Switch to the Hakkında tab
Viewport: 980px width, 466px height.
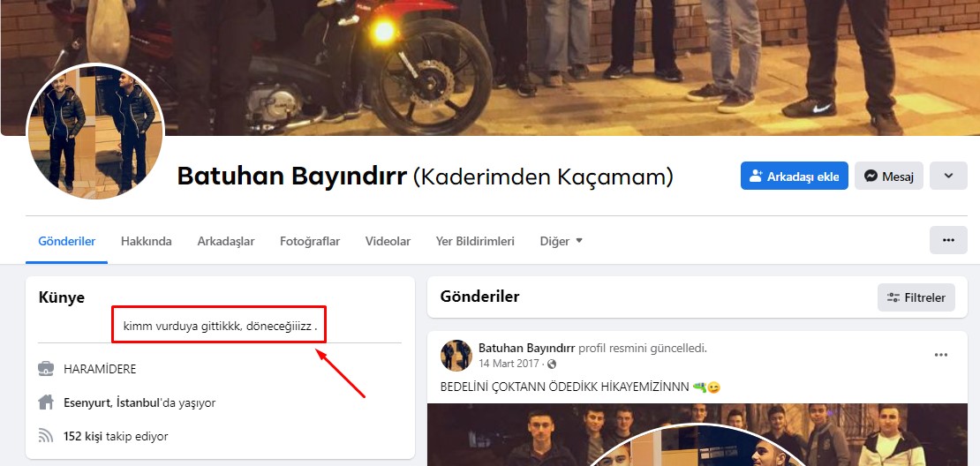(146, 241)
